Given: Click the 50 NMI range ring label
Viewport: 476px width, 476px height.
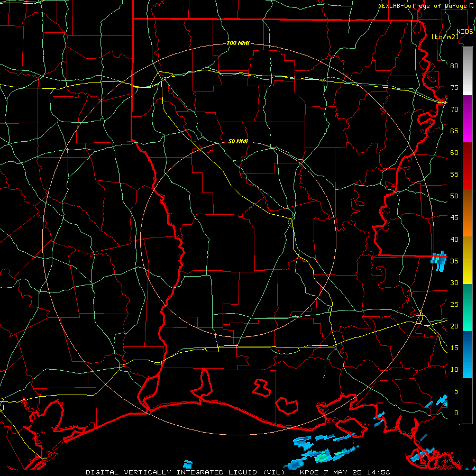Looking at the screenshot, I should coord(238,141).
